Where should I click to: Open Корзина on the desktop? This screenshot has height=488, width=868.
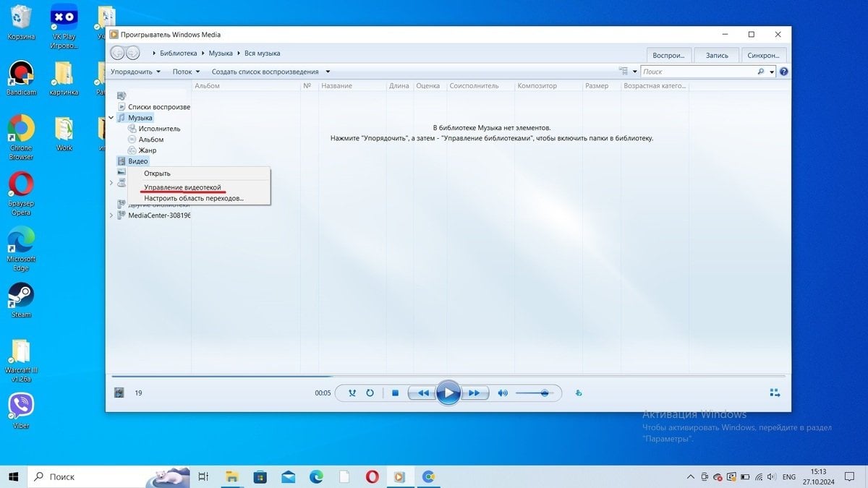[x=21, y=22]
